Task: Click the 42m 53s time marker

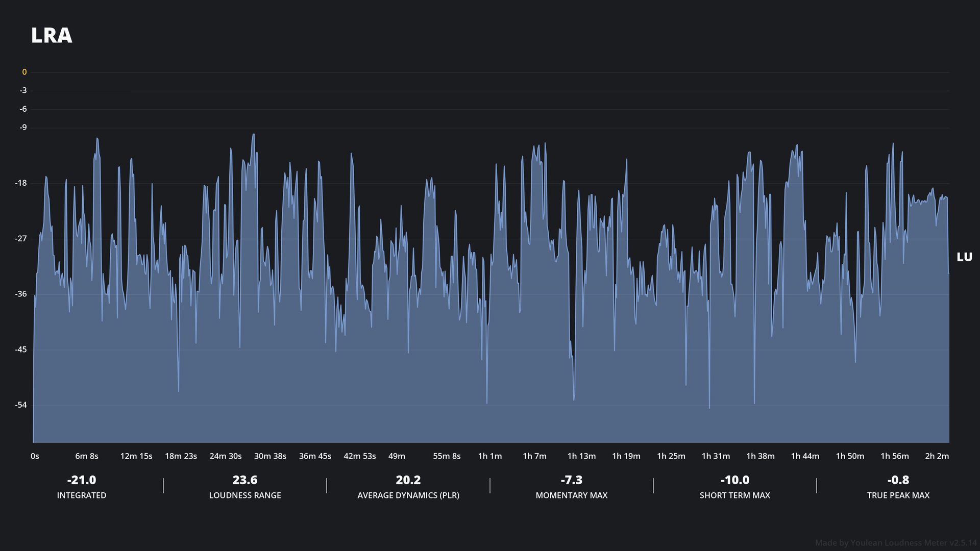Action: coord(360,456)
